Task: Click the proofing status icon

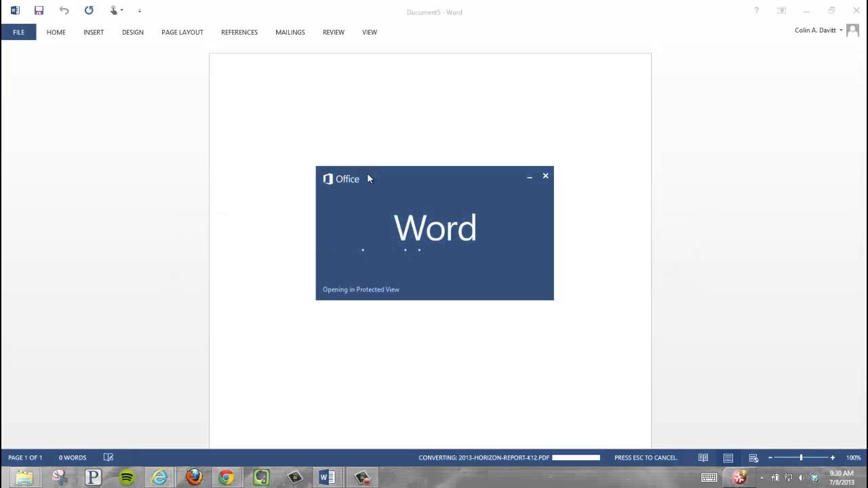Action: coord(108,457)
